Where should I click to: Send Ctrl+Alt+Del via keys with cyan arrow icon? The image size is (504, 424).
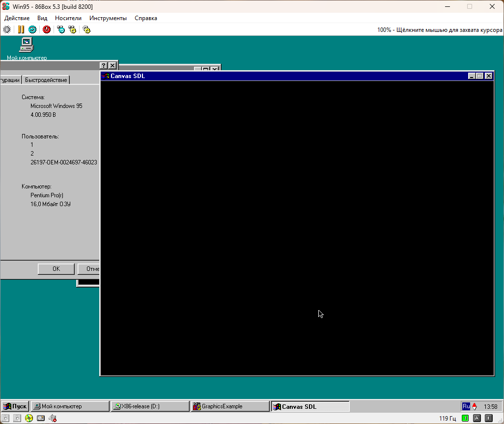point(61,29)
